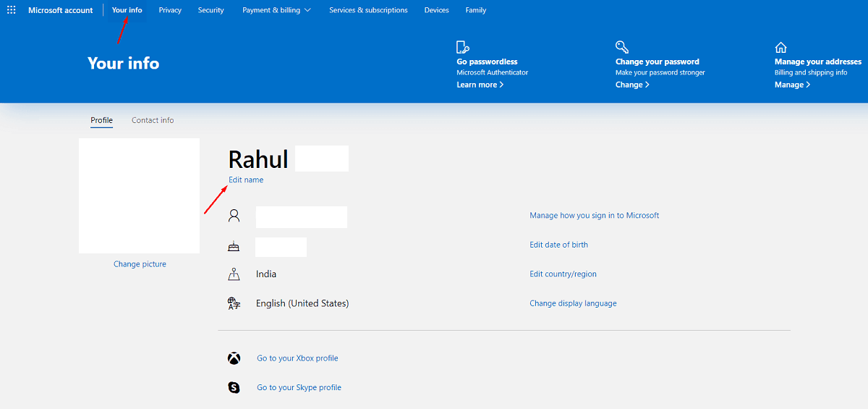Screen dimensions: 868x409
Task: Click the Rahul name heading
Action: click(x=258, y=159)
